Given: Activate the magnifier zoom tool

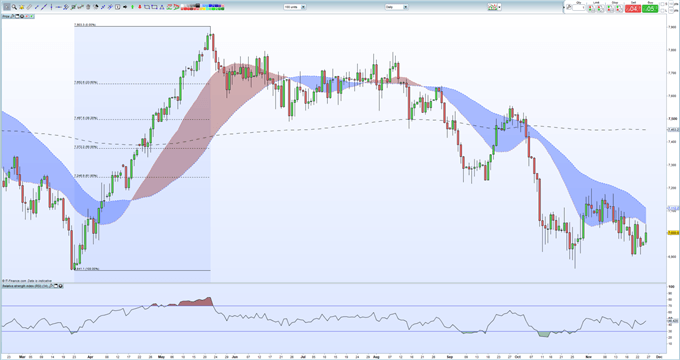Looking at the screenshot, I should point(14,7).
